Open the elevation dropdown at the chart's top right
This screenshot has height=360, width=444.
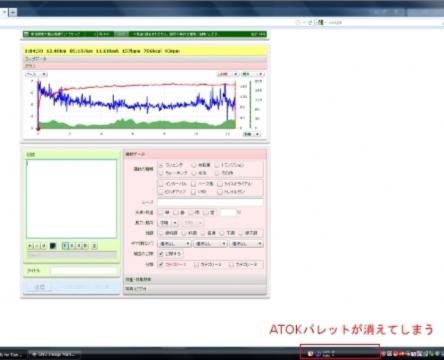tap(253, 74)
